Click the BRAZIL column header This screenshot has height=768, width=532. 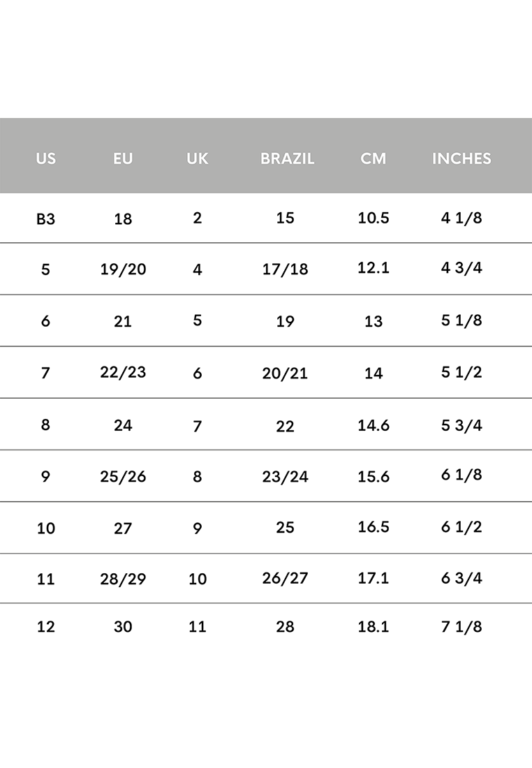pos(287,158)
